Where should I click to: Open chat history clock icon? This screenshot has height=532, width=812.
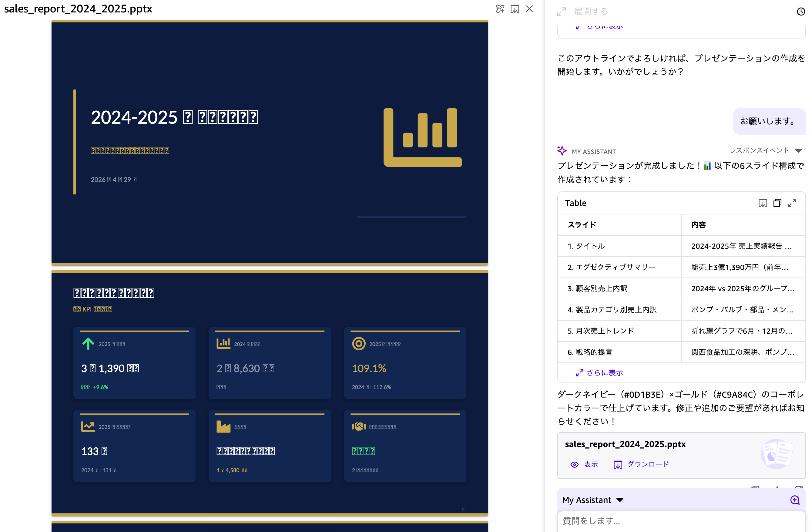(800, 12)
